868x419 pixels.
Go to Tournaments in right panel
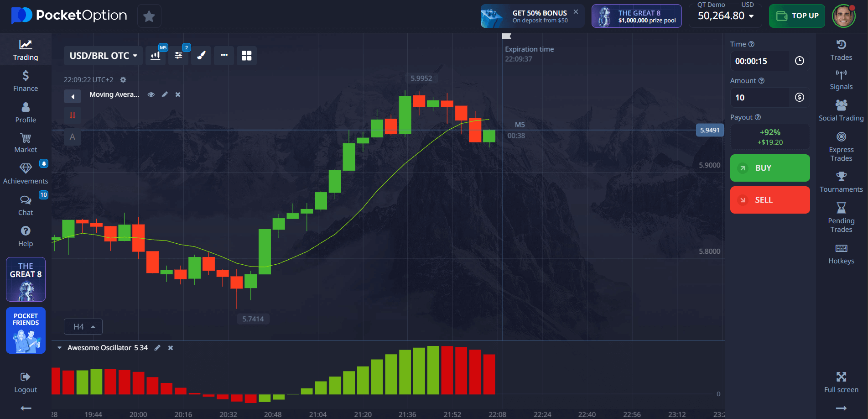841,182
